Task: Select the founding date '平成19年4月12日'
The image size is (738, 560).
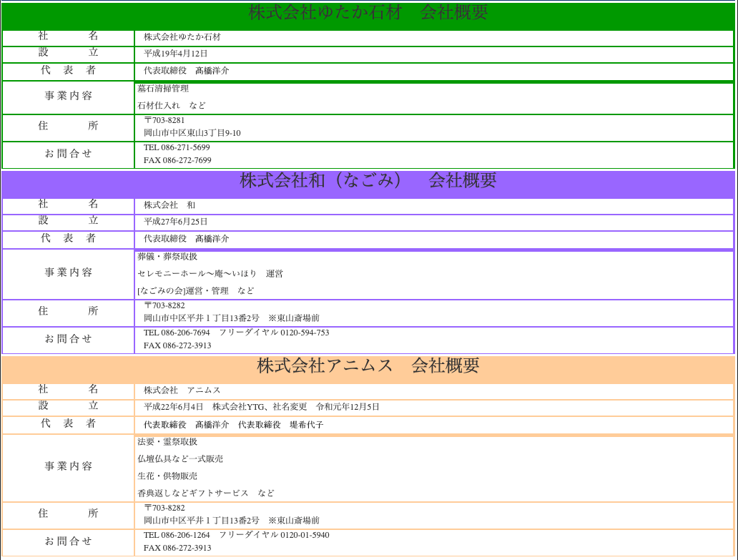Action: (x=175, y=54)
